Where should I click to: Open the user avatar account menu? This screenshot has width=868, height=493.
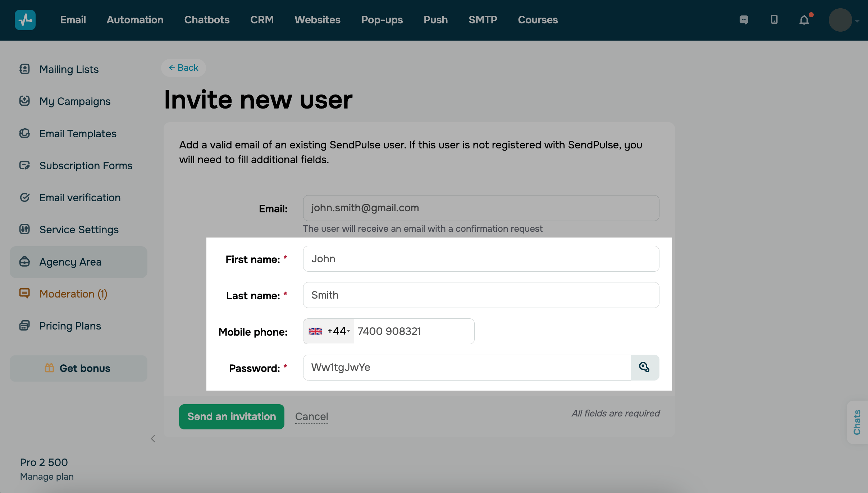pyautogui.click(x=841, y=20)
